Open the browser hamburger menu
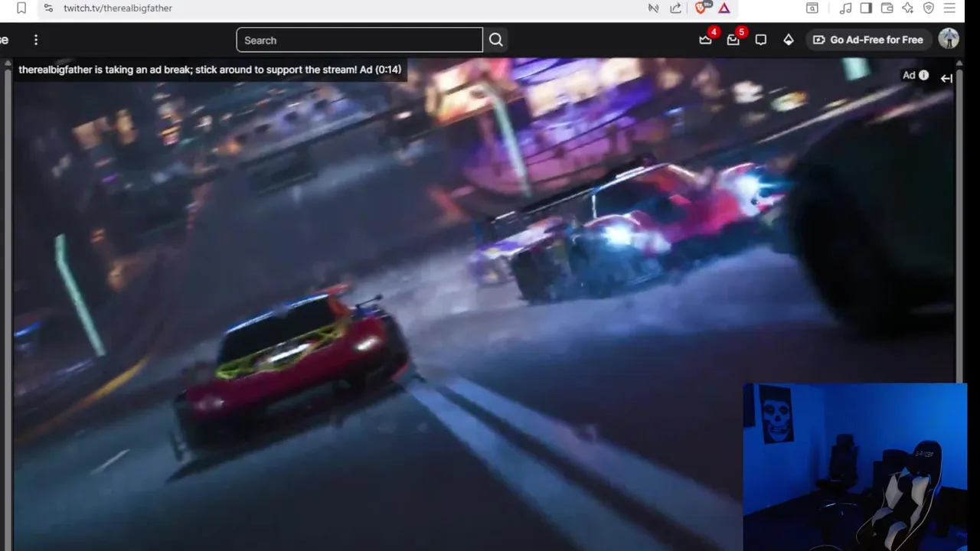Screen dimensions: 980x551 point(949,8)
